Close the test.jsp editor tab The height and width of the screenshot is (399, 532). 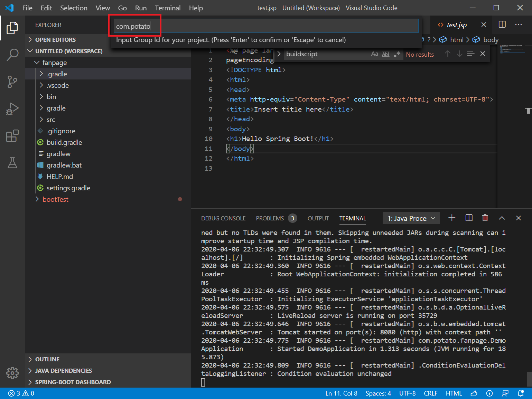pos(484,25)
